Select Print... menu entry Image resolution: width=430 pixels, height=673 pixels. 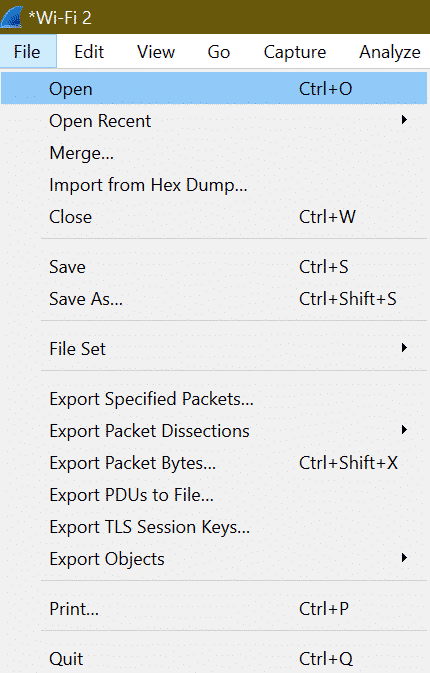(214, 609)
